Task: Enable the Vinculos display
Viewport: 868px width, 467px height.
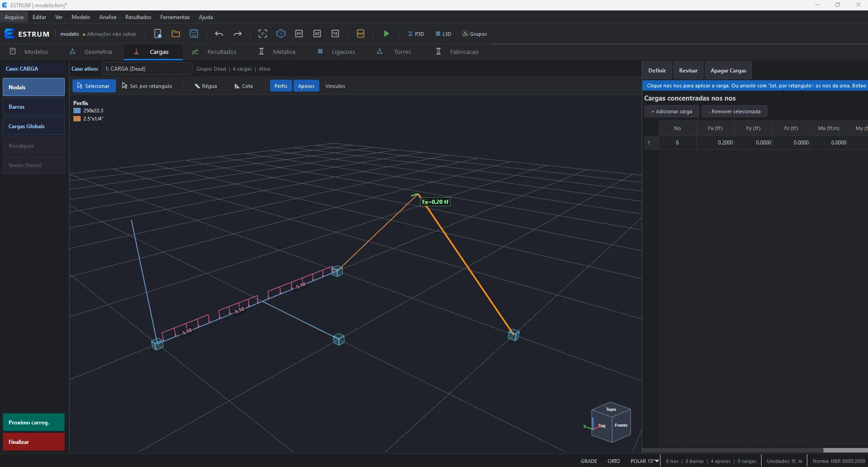Action: (335, 86)
